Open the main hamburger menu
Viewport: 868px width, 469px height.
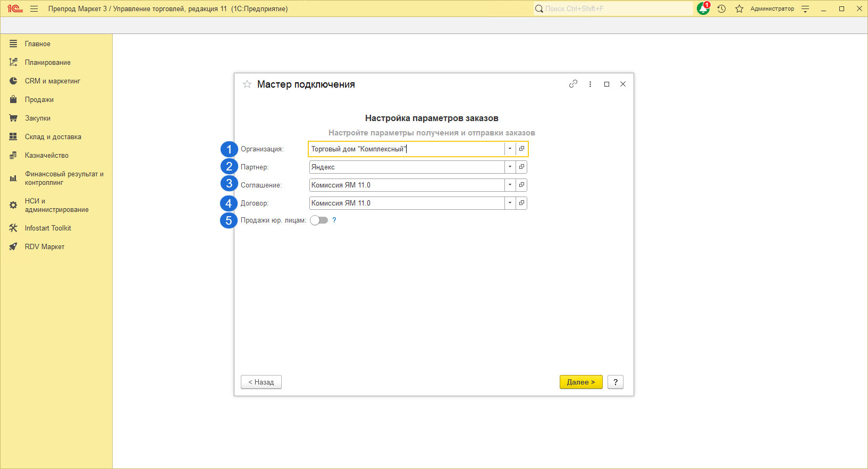[x=34, y=9]
